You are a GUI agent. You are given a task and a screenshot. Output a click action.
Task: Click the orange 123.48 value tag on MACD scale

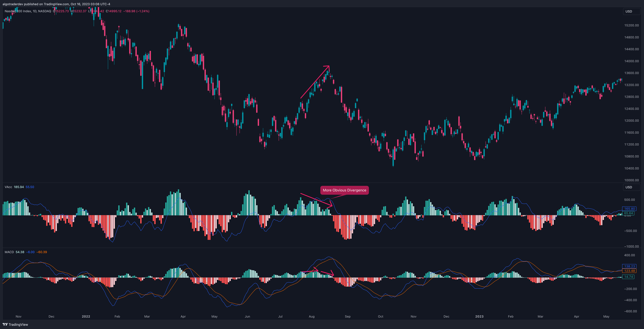pos(629,271)
